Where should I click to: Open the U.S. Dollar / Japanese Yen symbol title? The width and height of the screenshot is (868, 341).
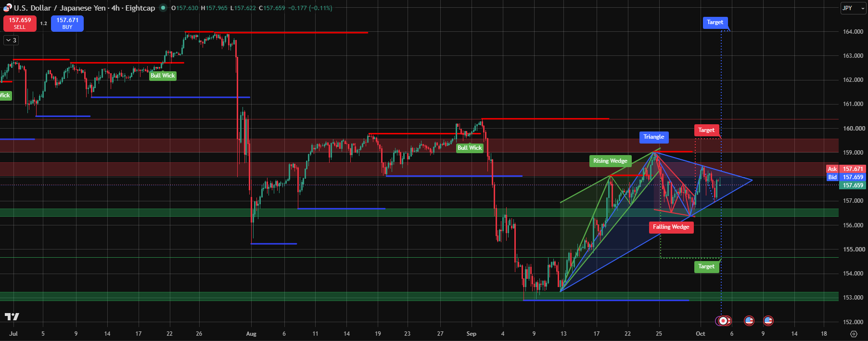click(60, 8)
